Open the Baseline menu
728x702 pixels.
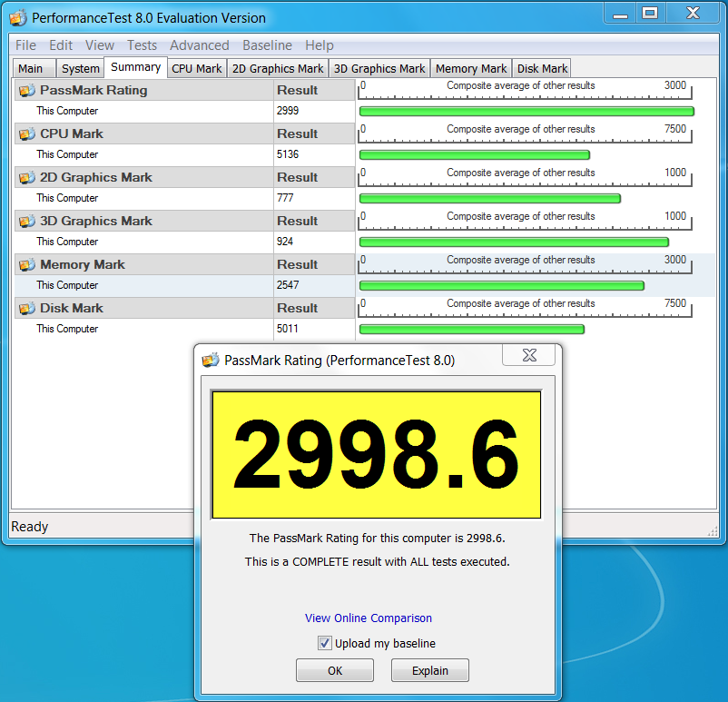267,45
